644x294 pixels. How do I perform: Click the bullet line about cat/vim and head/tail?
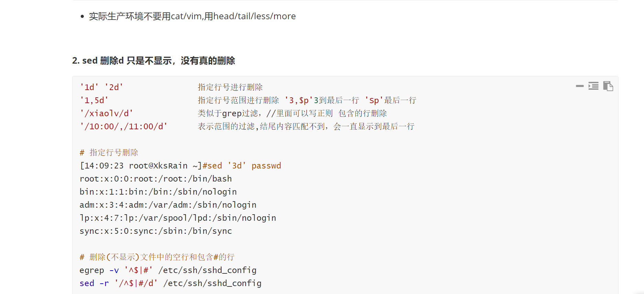pos(192,16)
